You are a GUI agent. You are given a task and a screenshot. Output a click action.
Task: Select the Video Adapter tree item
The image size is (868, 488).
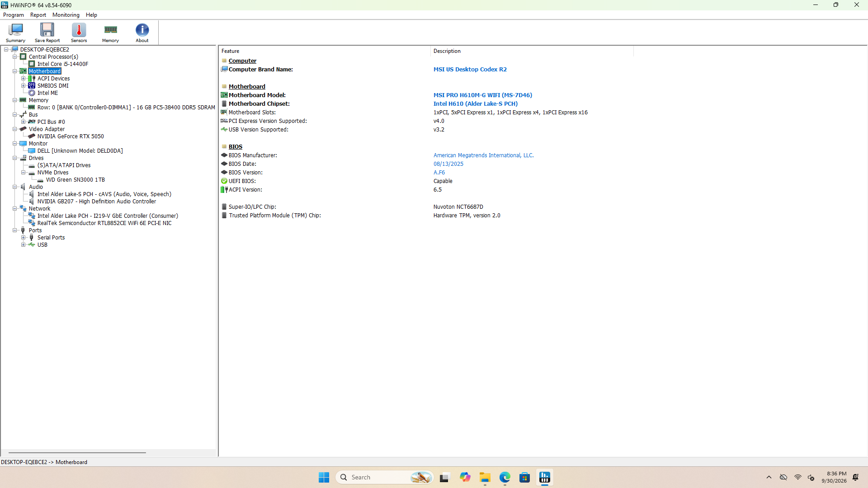point(47,129)
